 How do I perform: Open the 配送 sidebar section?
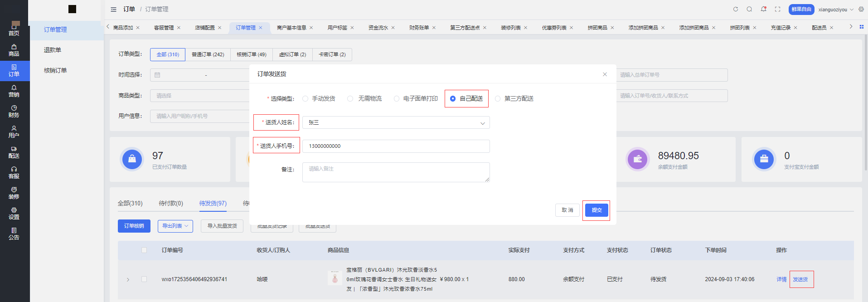click(14, 152)
